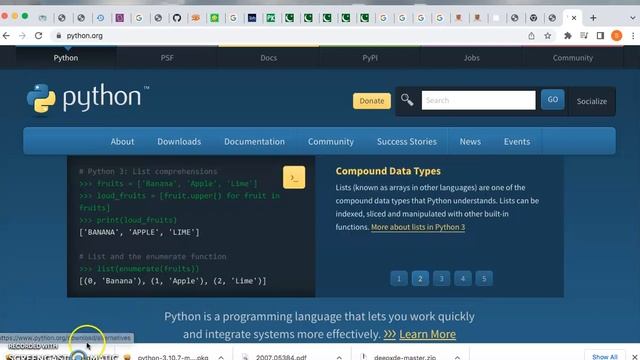Reload the python.org page
The image size is (640, 360).
(38, 36)
